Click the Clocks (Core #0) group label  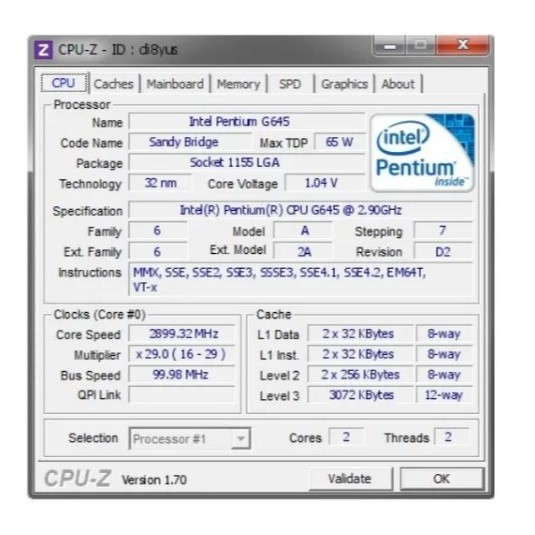tap(100, 314)
